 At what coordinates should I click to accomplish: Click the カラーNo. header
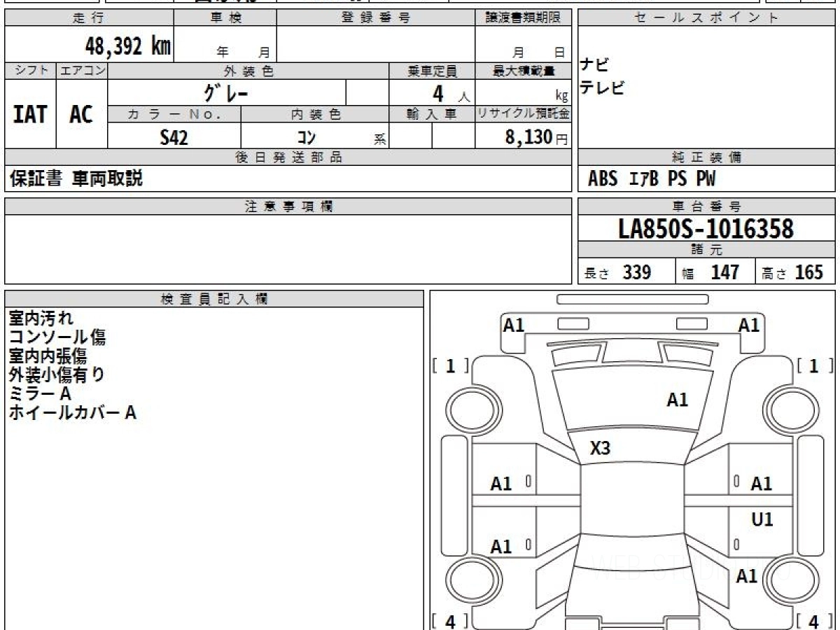pos(174,114)
